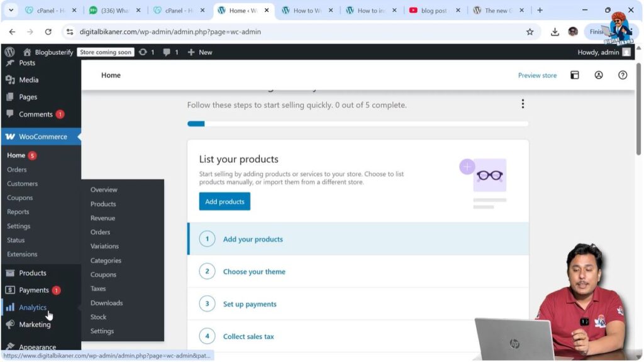Expand the Set up payments step
The height and width of the screenshot is (362, 644).
tap(250, 304)
